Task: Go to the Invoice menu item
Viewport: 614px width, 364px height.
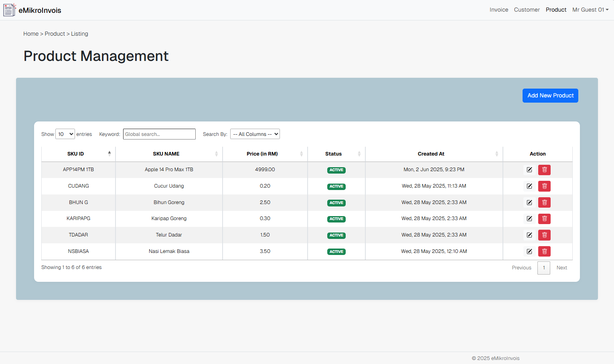Action: 498,10
